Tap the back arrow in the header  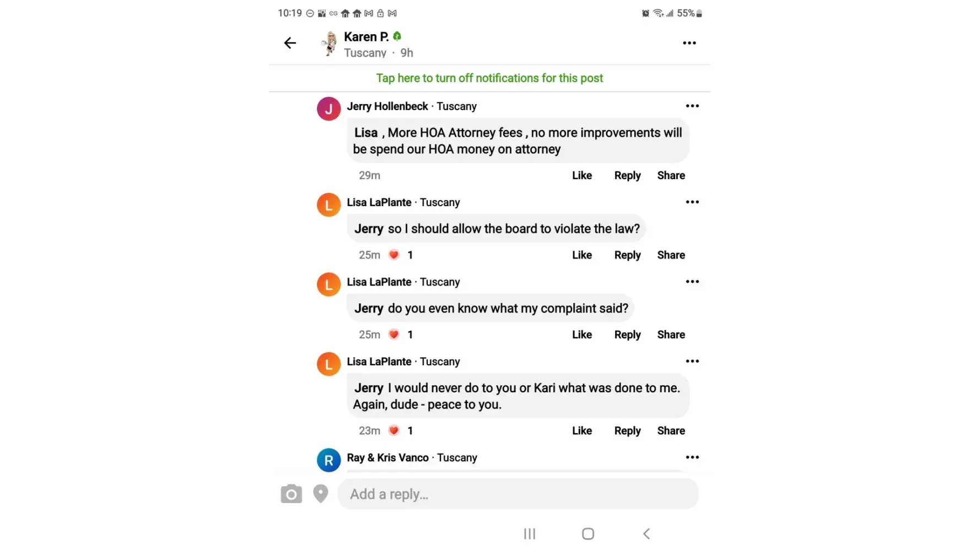(x=290, y=43)
